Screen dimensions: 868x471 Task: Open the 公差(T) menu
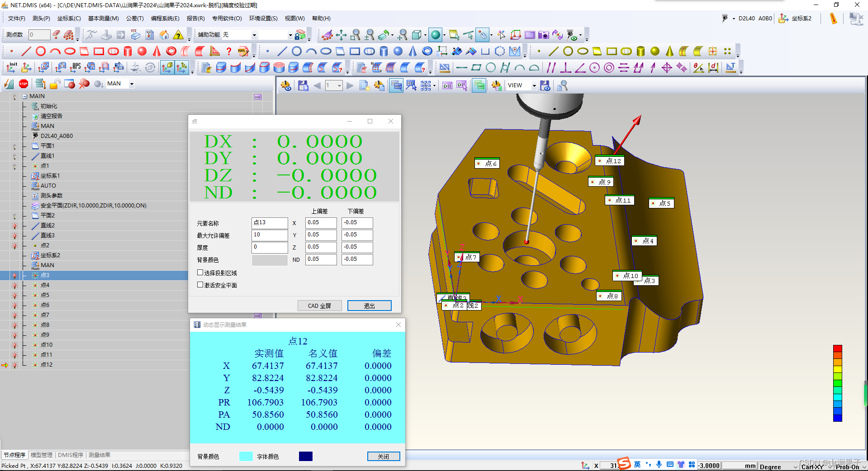(135, 19)
